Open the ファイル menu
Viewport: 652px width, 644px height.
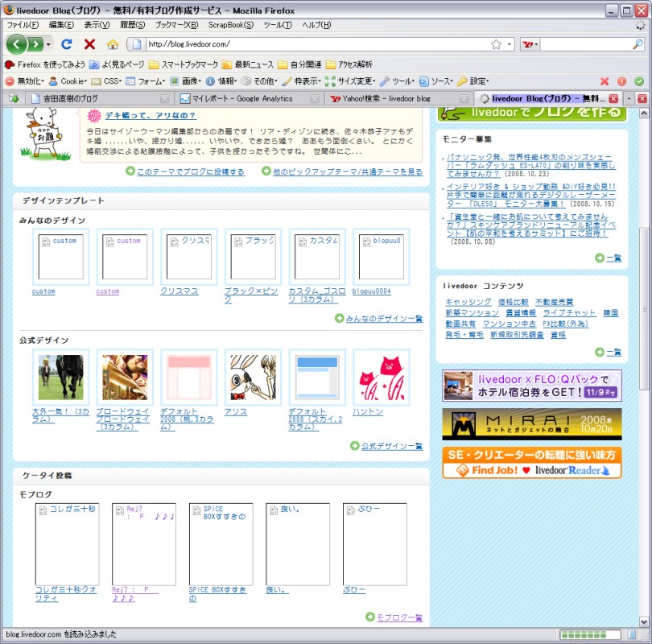click(23, 25)
